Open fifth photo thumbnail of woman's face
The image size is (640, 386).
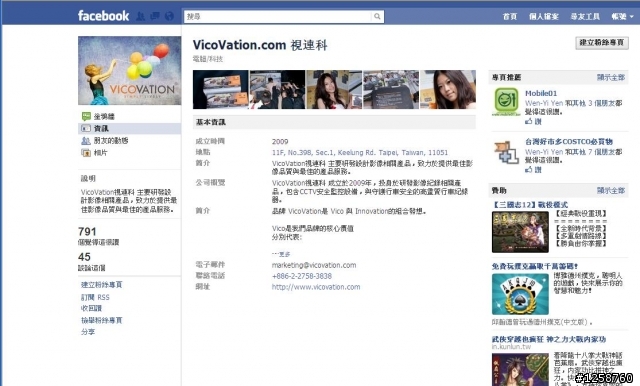[x=448, y=89]
